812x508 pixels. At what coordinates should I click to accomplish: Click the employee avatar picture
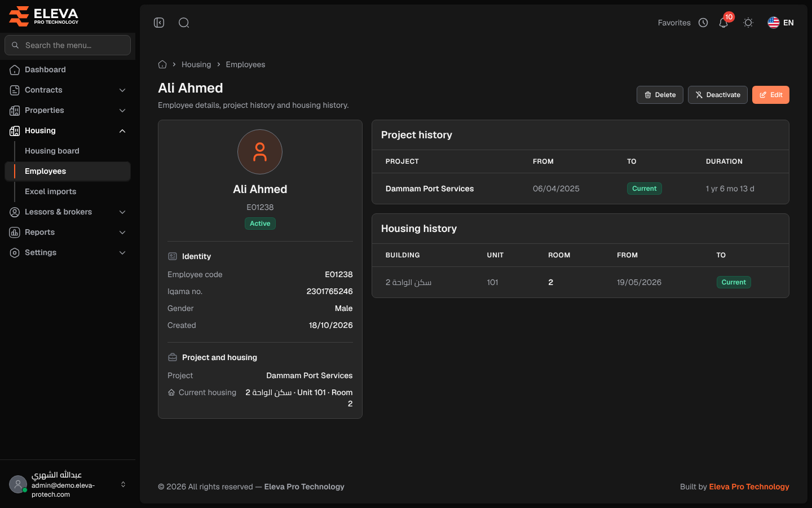(260, 152)
